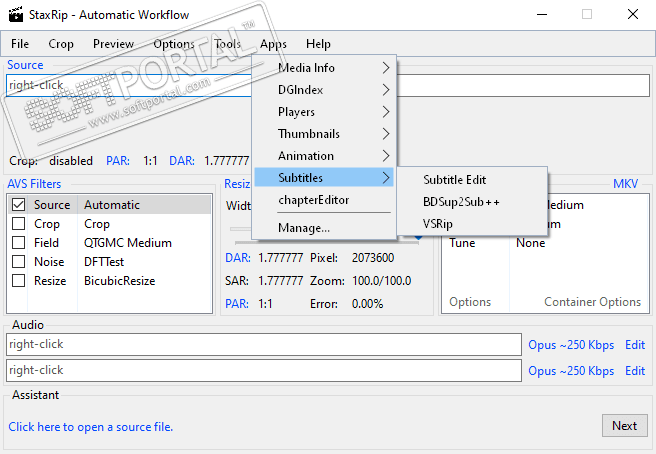The width and height of the screenshot is (656, 454).
Task: Select the Automatic source filter row
Action: pyautogui.click(x=110, y=205)
